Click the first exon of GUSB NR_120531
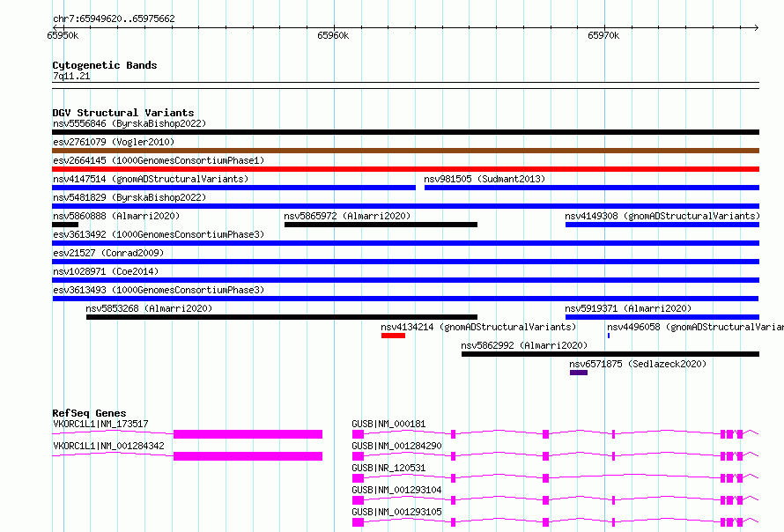 358,478
